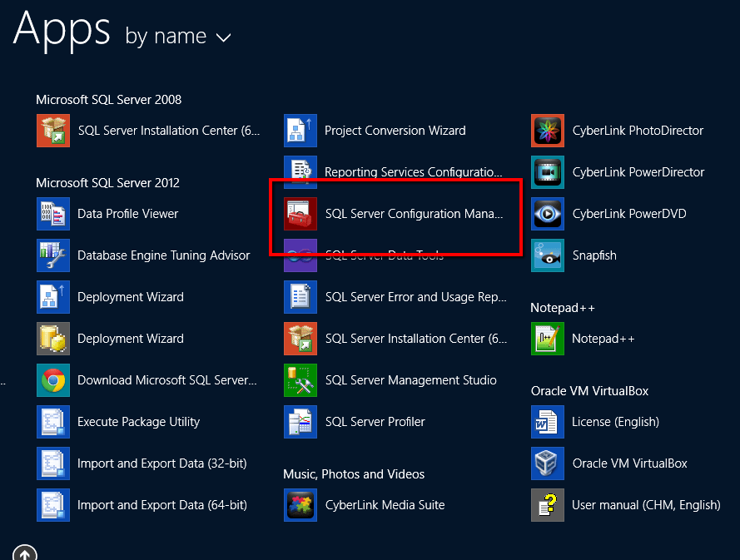Launch the Notepad++ app icon

548,339
